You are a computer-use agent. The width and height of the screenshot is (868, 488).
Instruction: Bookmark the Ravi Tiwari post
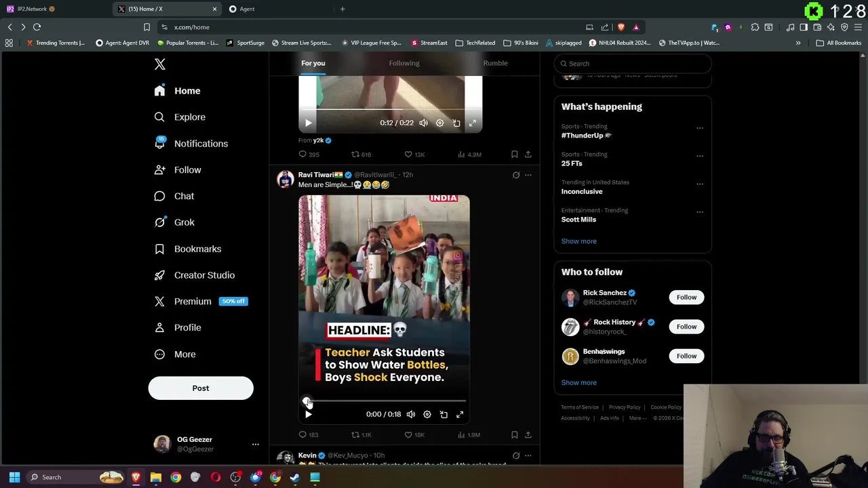pos(514,435)
